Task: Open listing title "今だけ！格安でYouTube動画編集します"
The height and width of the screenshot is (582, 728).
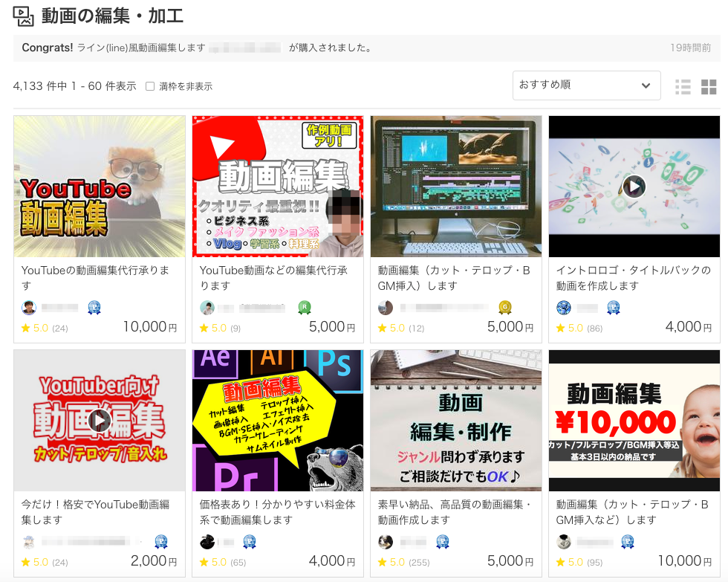Action: coord(95,512)
